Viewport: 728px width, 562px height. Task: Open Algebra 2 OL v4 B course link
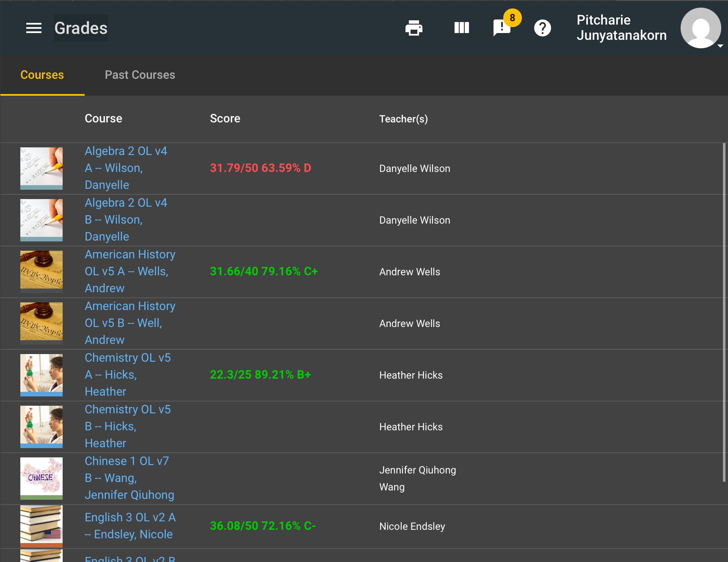(x=126, y=220)
